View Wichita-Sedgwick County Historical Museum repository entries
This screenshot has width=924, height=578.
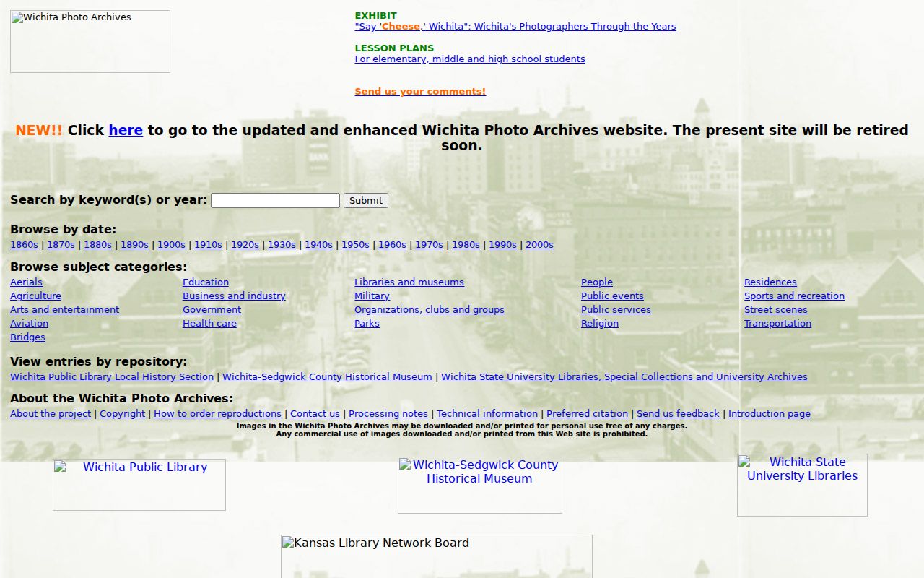327,377
